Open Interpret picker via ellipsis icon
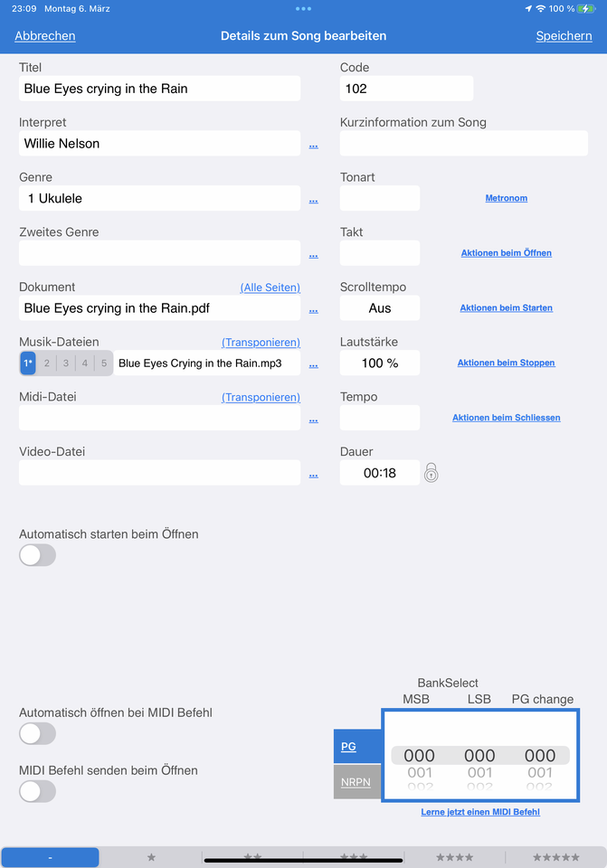The height and width of the screenshot is (868, 607). coord(314,146)
